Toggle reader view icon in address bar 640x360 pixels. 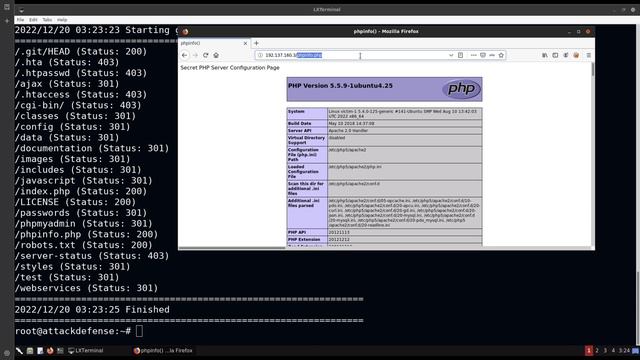pos(460,55)
